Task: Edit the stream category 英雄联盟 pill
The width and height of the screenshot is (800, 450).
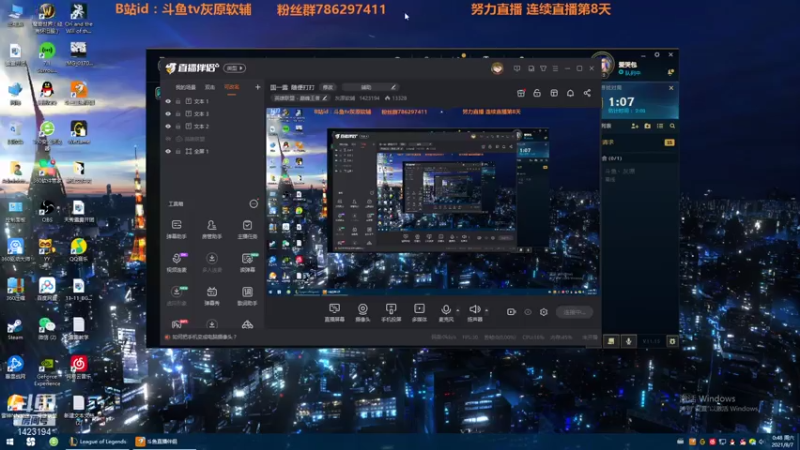Action: [x=300, y=98]
